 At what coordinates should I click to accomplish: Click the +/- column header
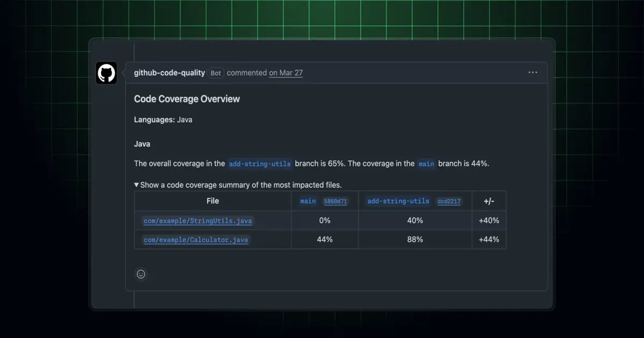coord(489,201)
